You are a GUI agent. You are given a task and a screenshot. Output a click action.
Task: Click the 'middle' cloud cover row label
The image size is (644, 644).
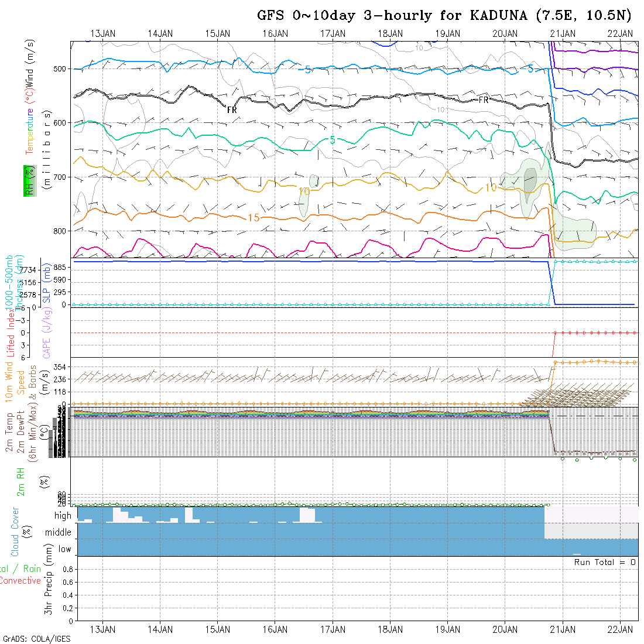point(59,532)
